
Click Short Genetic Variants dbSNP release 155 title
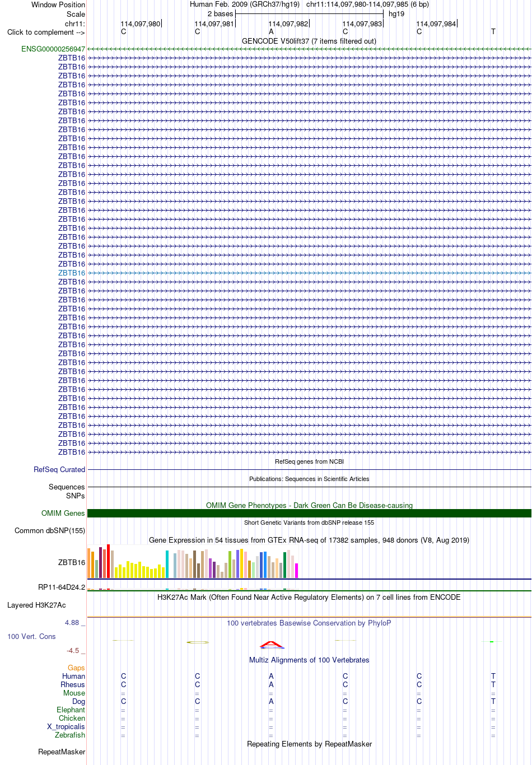(309, 523)
